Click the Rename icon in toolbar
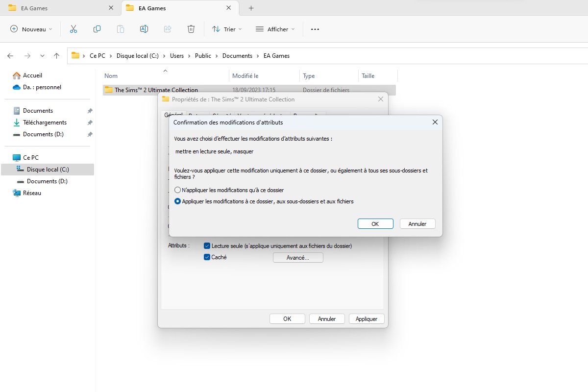This screenshot has width=588, height=392. [x=144, y=29]
